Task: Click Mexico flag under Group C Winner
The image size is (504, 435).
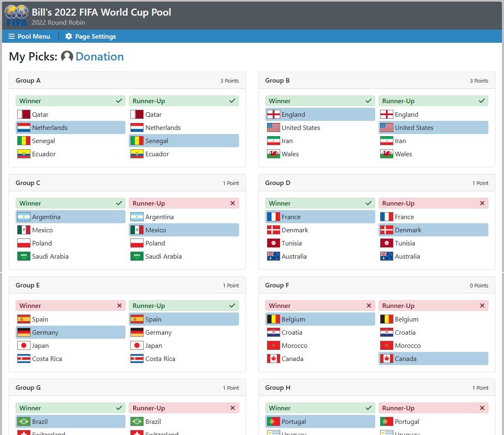Action: click(24, 230)
